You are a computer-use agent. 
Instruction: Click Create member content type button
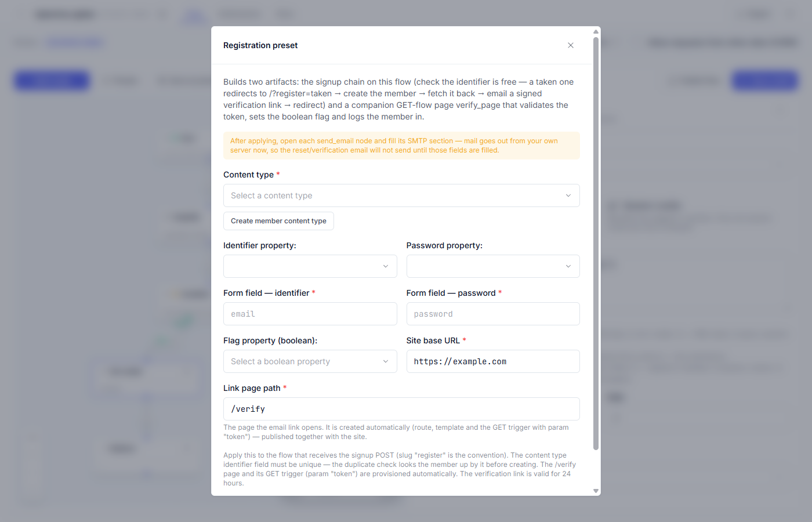tap(278, 221)
